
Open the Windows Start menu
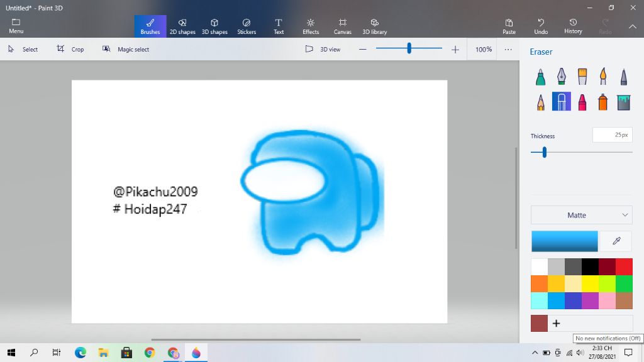[11, 353]
